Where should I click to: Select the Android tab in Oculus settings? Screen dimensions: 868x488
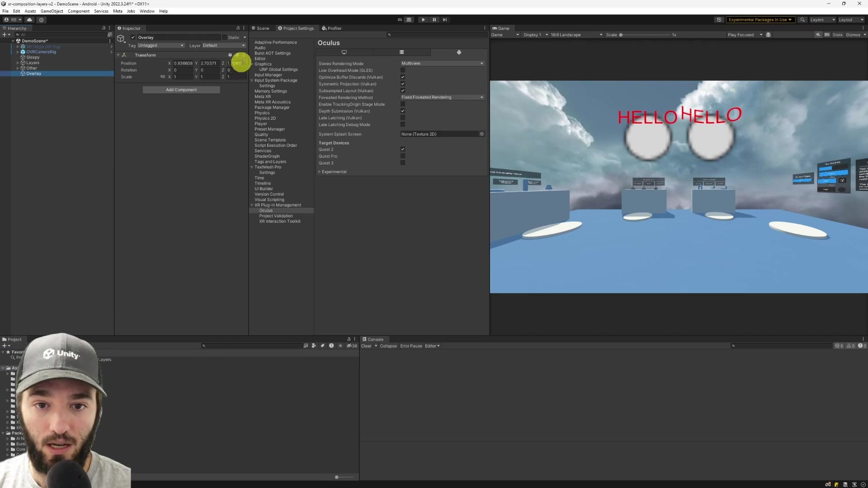459,52
